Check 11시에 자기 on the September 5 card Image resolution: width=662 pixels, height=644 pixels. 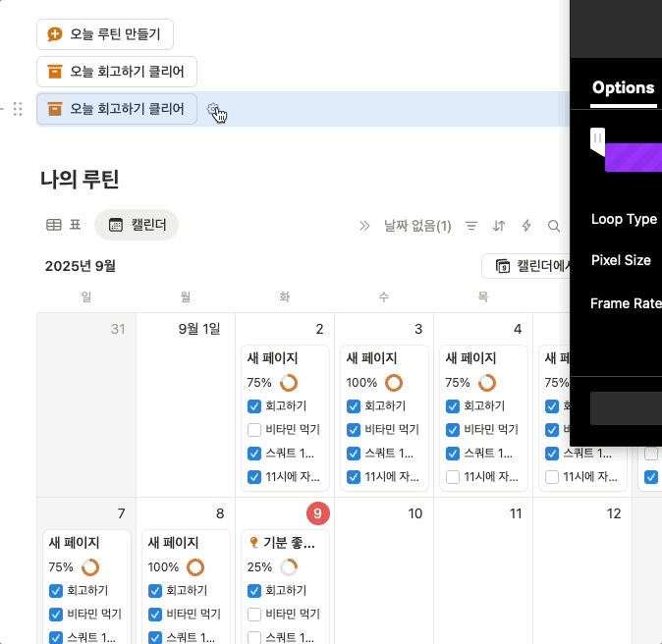(x=552, y=477)
